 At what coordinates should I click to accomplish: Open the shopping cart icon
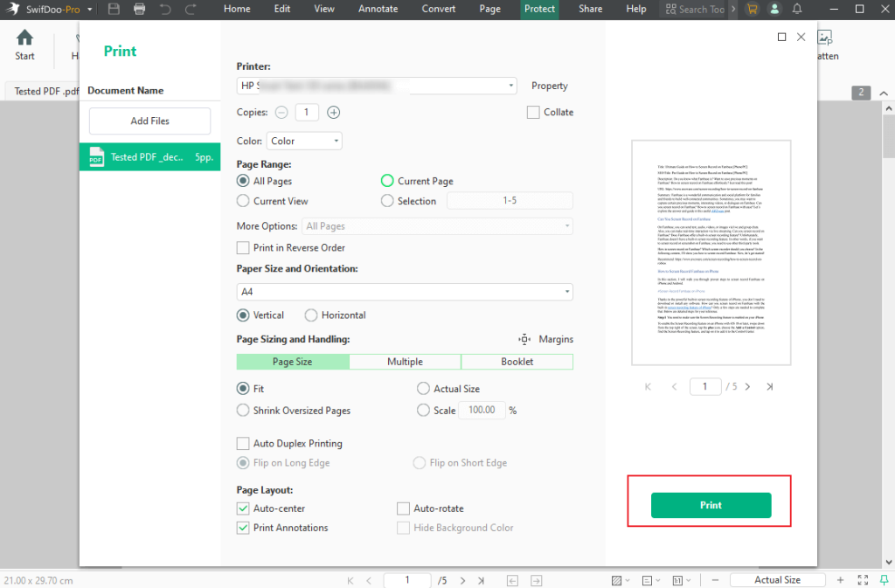pos(752,9)
